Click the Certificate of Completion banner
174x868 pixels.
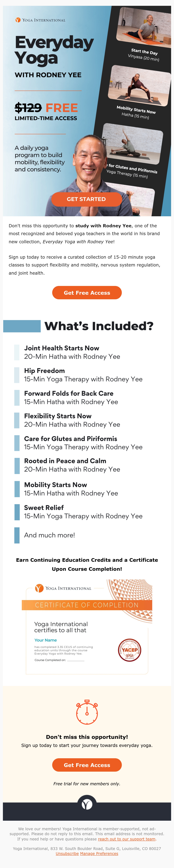click(x=87, y=605)
